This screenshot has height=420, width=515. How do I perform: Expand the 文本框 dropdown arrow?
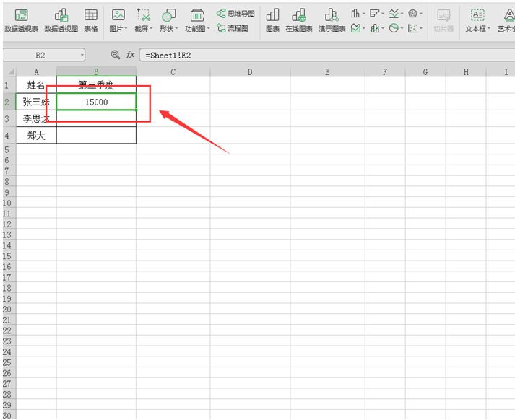[x=489, y=29]
